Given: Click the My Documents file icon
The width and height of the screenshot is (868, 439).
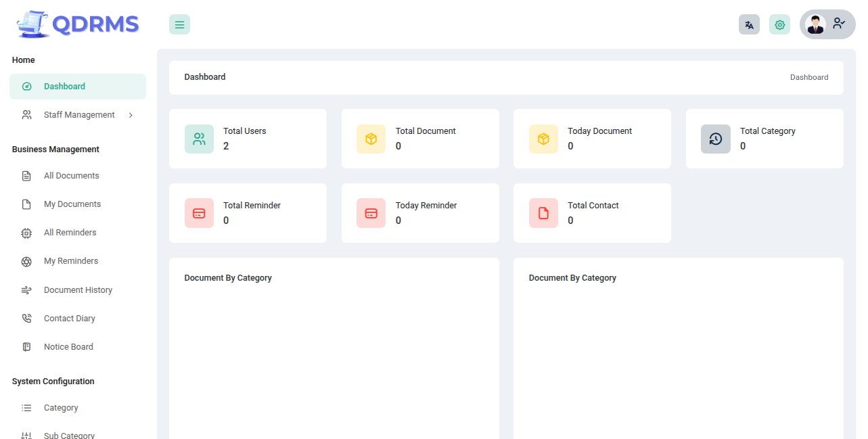Looking at the screenshot, I should click(26, 204).
